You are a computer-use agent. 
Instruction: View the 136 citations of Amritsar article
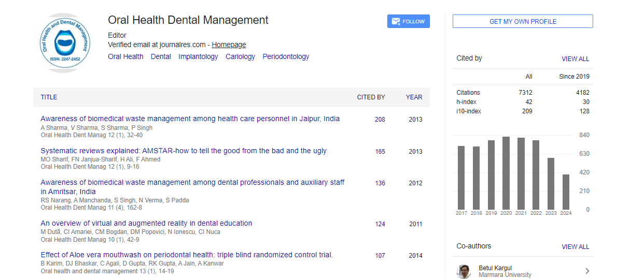(380, 183)
